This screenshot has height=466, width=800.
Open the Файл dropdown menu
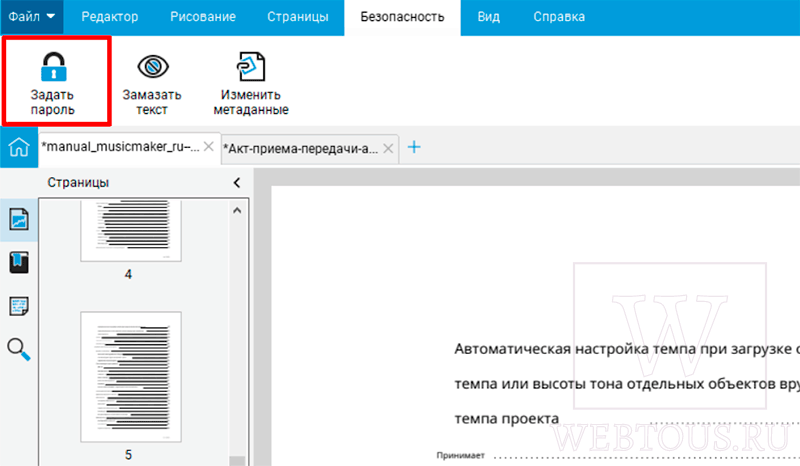tap(32, 17)
